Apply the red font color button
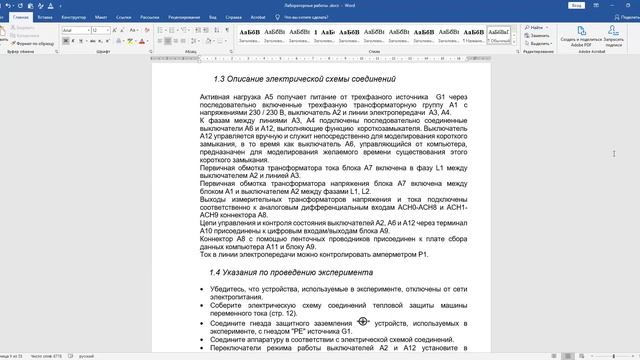The width and height of the screenshot is (640, 360). pos(142,41)
